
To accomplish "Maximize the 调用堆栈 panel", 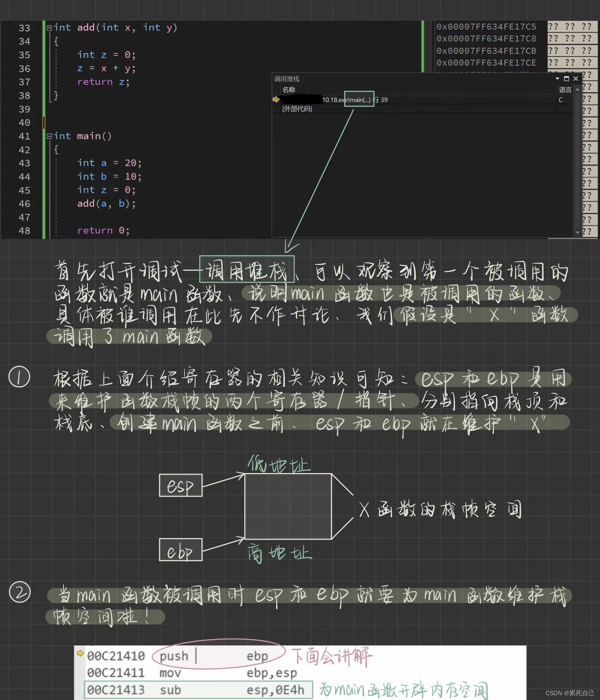I will pyautogui.click(x=567, y=78).
